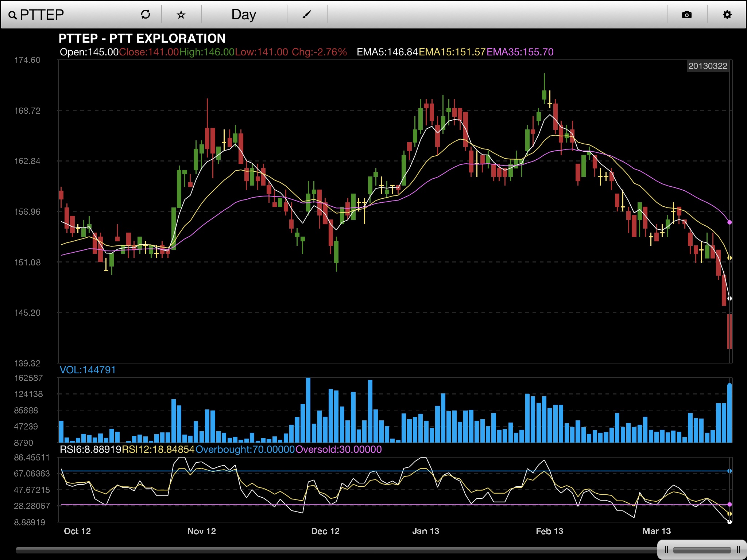Click the latest red candlestick on chart
The height and width of the screenshot is (560, 747).
(729, 331)
